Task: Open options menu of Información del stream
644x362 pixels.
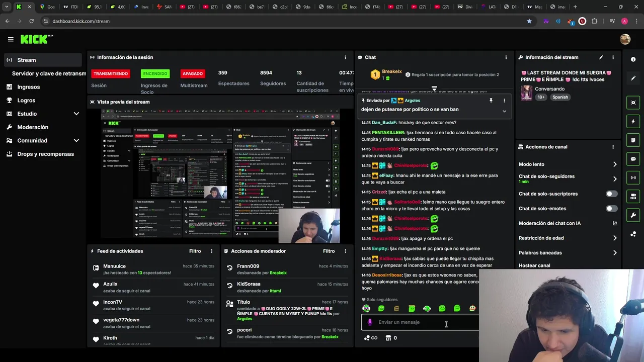Action: pos(613,57)
